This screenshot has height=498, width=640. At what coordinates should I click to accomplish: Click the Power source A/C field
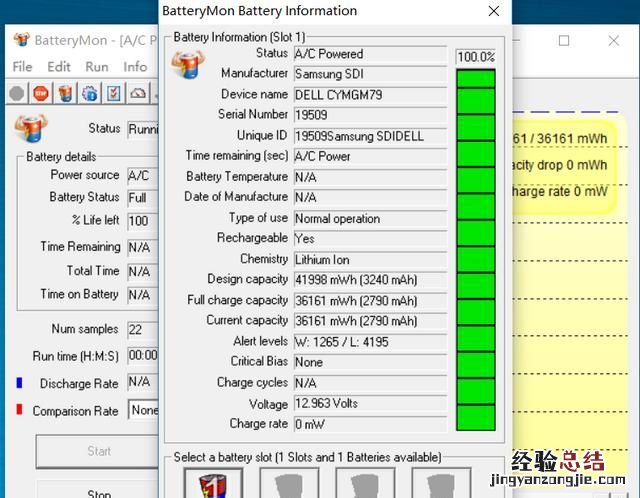point(143,176)
